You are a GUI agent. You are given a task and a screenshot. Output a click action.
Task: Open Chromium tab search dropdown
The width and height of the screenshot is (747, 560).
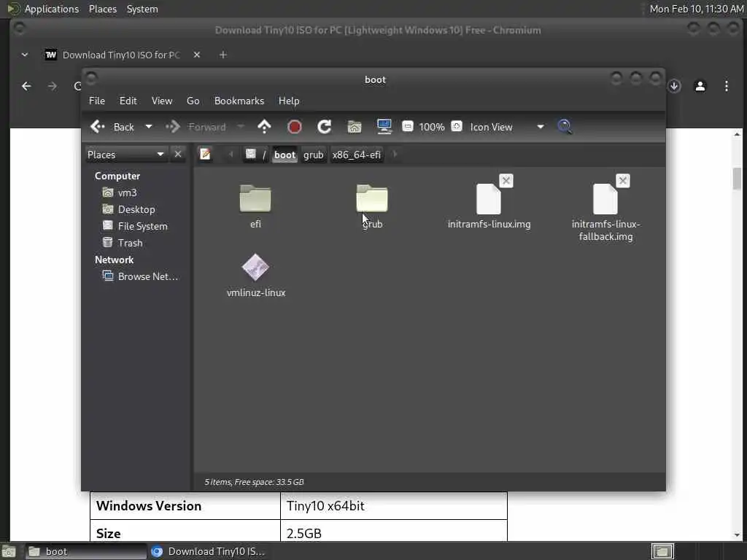click(25, 55)
